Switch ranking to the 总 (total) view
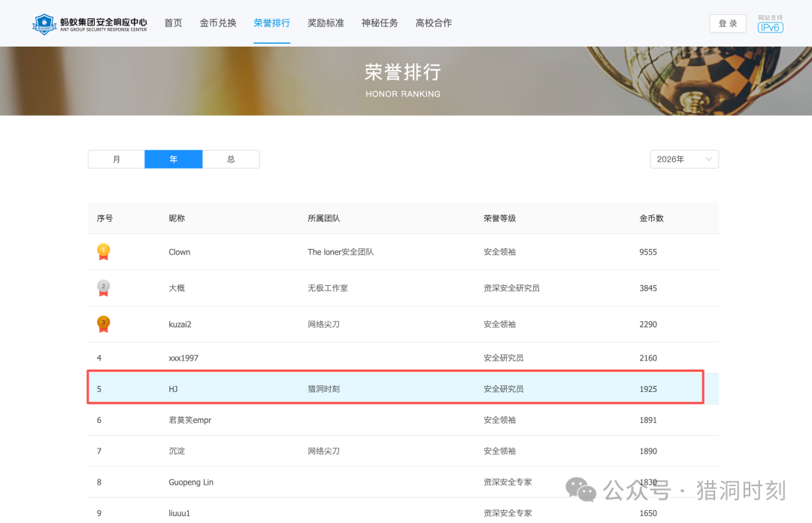This screenshot has height=523, width=812. pyautogui.click(x=231, y=159)
